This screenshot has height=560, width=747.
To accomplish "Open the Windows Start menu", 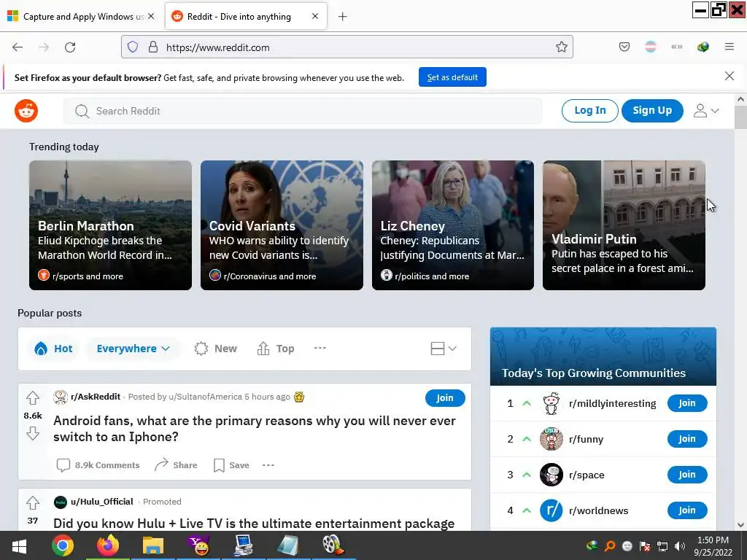I will pos(19,545).
